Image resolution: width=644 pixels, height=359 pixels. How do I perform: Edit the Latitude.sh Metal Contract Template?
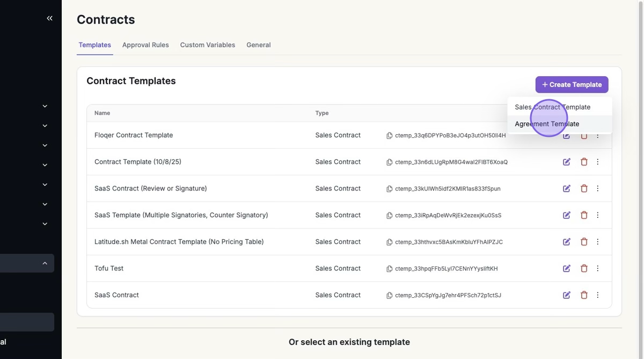pos(566,242)
